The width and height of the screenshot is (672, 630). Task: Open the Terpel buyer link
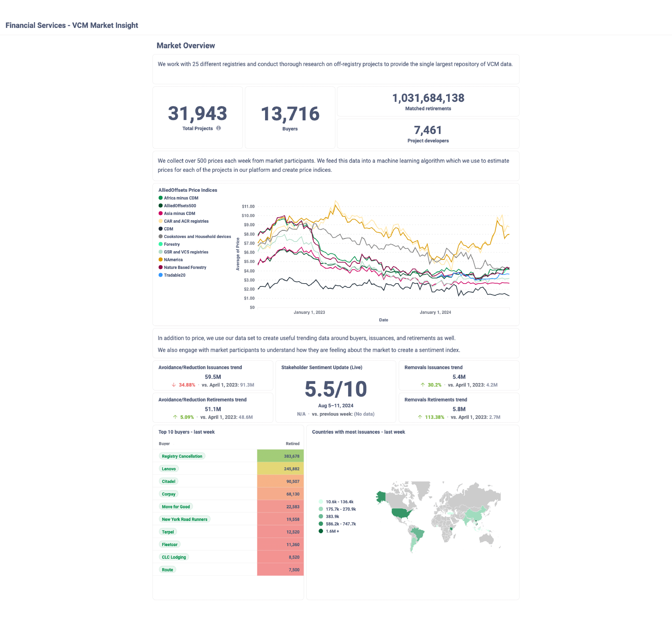click(168, 532)
